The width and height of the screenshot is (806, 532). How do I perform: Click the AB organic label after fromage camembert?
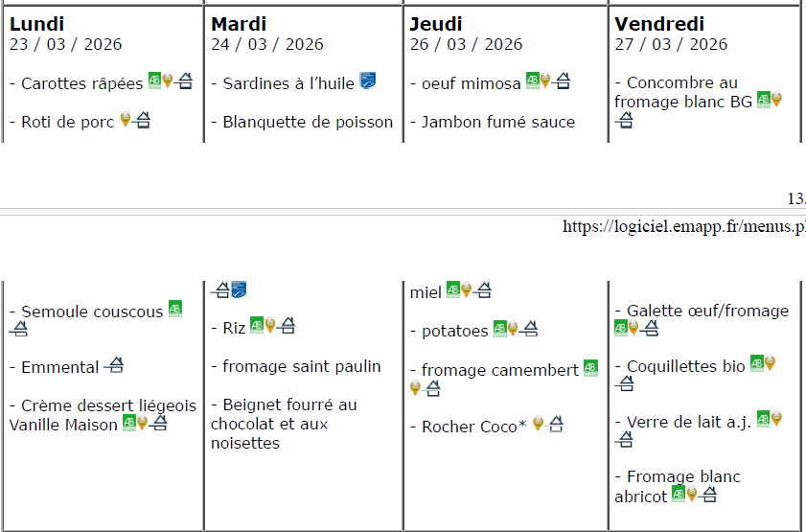click(590, 367)
